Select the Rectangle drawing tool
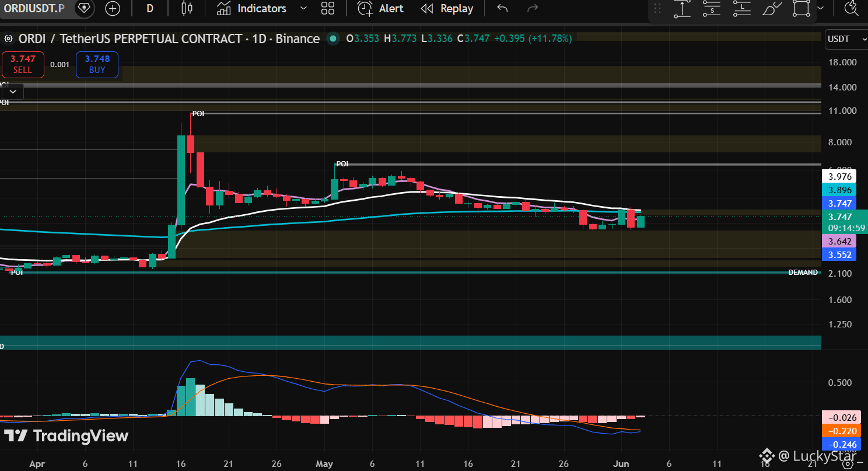 pyautogui.click(x=801, y=8)
